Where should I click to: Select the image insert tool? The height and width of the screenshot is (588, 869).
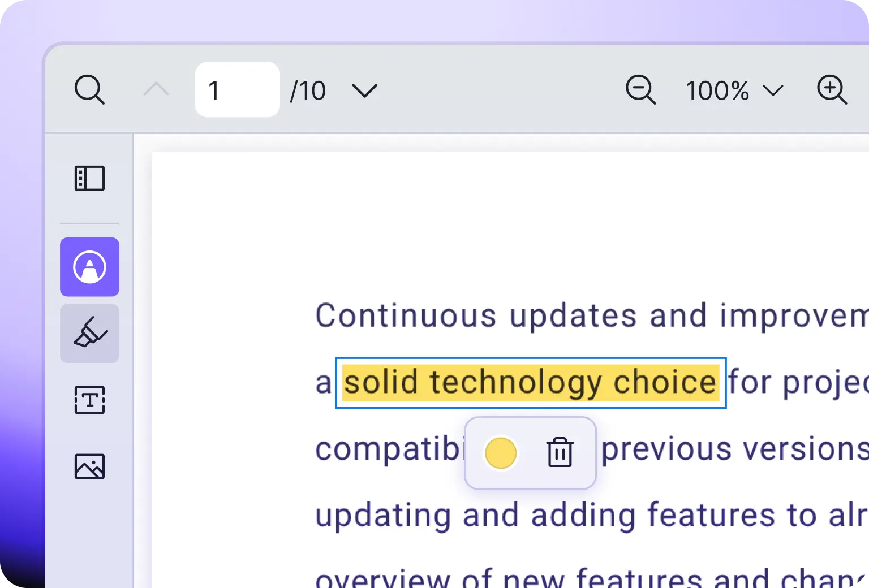(x=89, y=466)
